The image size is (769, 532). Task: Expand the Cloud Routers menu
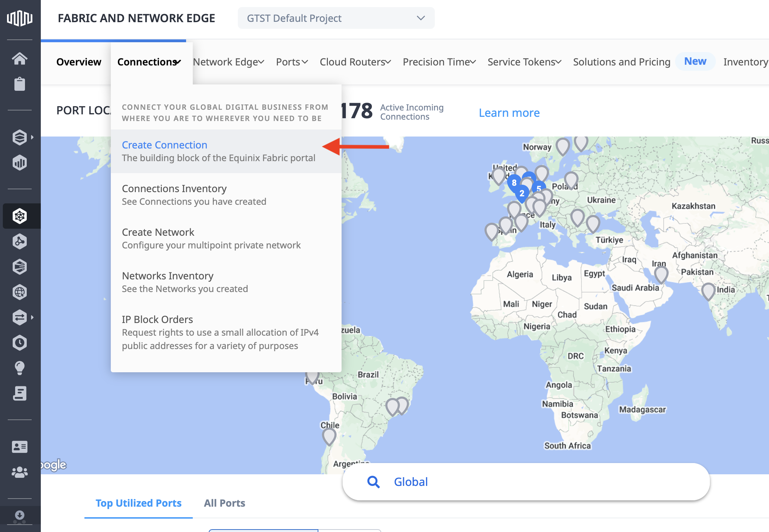(355, 62)
